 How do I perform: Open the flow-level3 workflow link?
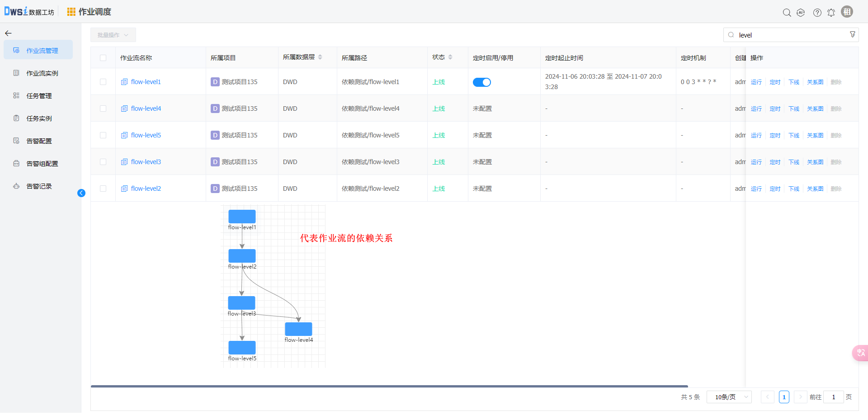(x=146, y=162)
